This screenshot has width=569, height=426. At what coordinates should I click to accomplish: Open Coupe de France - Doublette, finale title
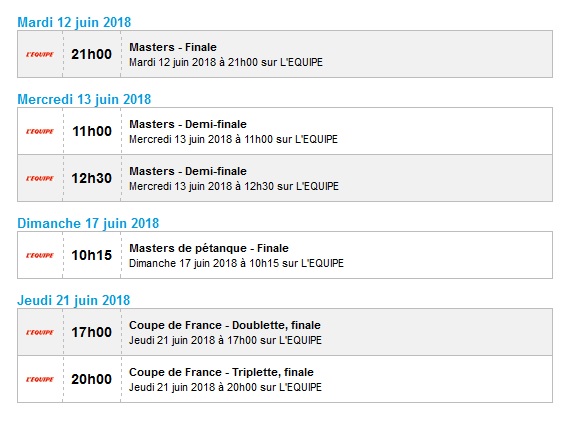tap(225, 325)
